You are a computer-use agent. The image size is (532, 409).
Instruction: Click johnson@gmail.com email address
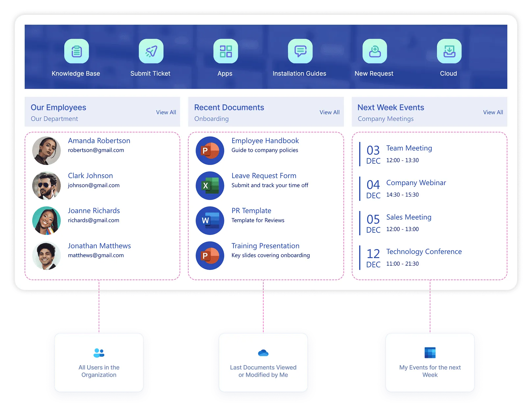94,185
